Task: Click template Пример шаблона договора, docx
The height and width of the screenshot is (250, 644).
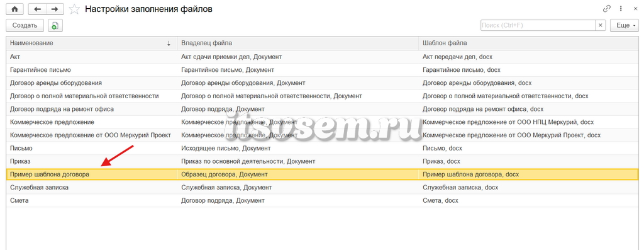Action: (x=470, y=174)
